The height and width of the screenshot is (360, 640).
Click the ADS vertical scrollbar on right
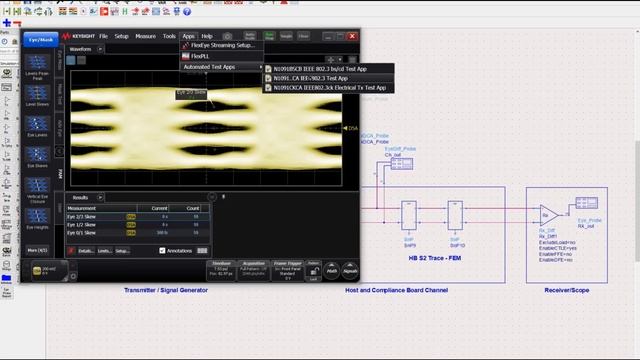point(637,202)
